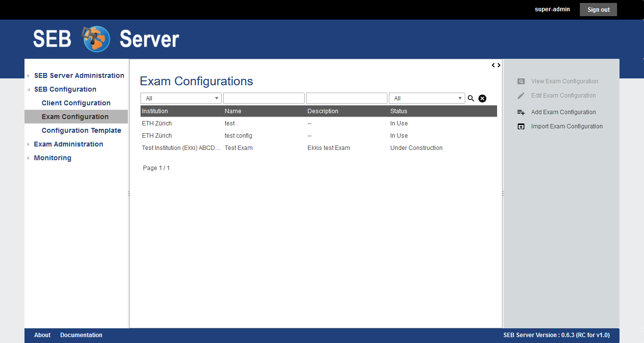
Task: Open the Institution filter dropdown
Action: point(181,98)
